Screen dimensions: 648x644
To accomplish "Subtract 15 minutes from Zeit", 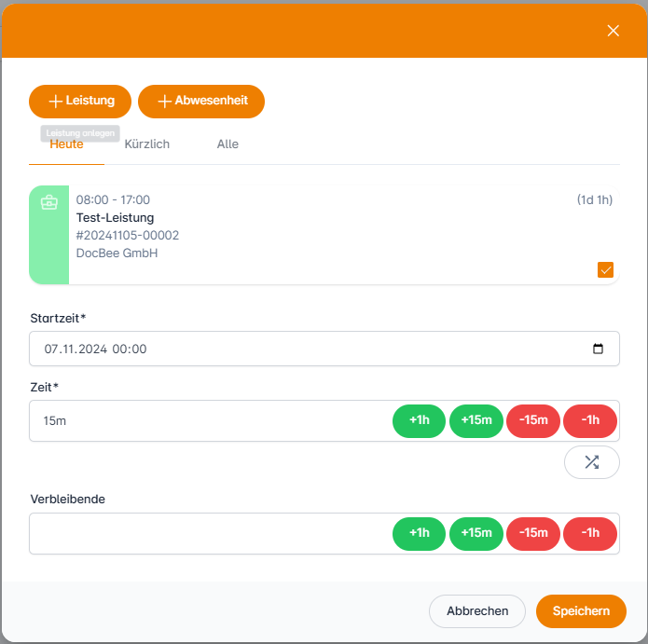I will pos(532,420).
